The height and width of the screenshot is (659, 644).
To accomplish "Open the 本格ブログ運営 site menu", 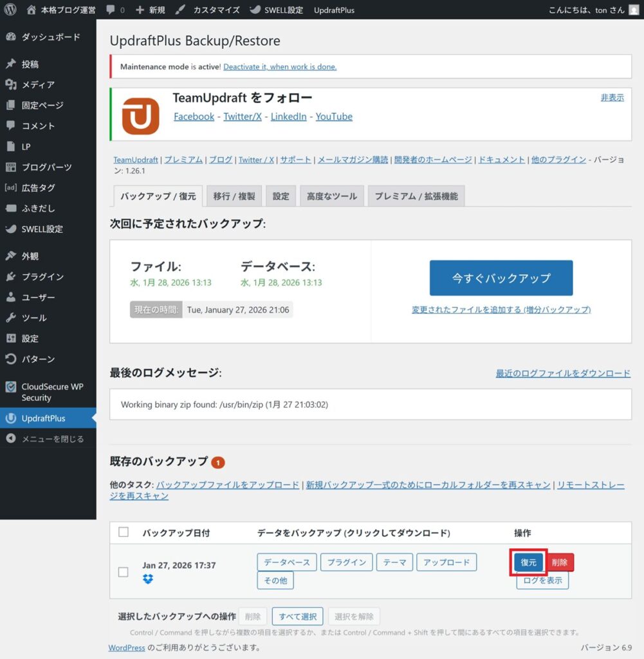I will (x=62, y=10).
